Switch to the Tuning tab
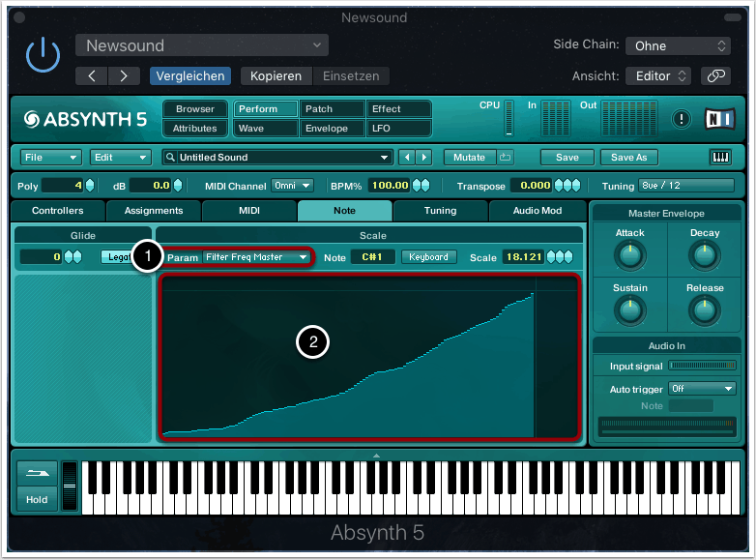This screenshot has height=560, width=756. 440,211
